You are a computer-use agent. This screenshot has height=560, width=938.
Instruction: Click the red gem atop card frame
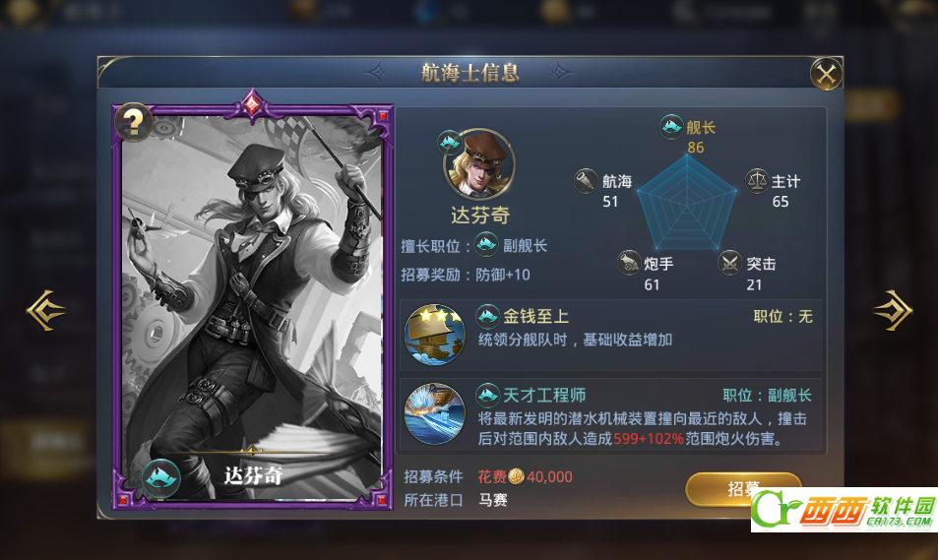coord(252,103)
